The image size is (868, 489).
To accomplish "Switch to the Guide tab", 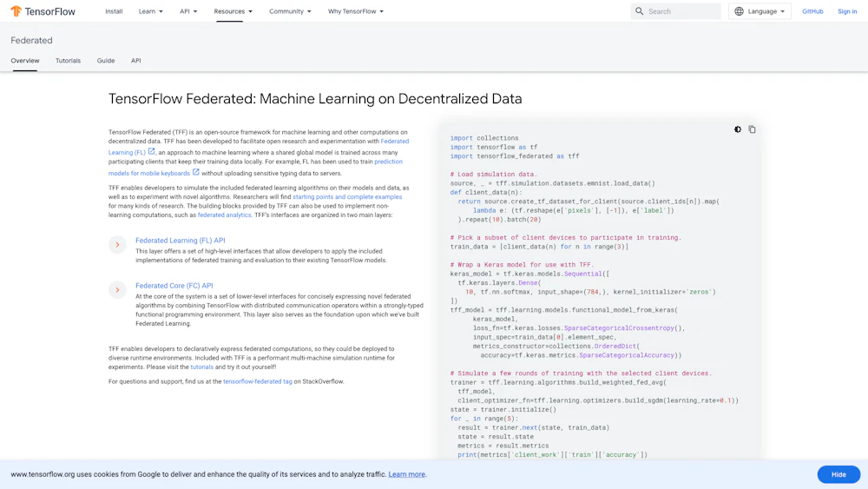I will tap(106, 60).
